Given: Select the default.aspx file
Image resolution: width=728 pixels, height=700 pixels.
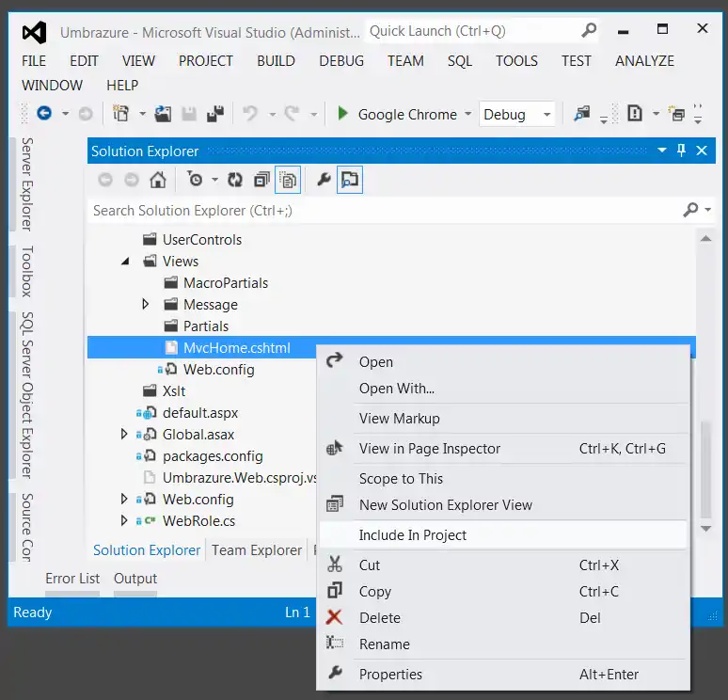Looking at the screenshot, I should [200, 412].
